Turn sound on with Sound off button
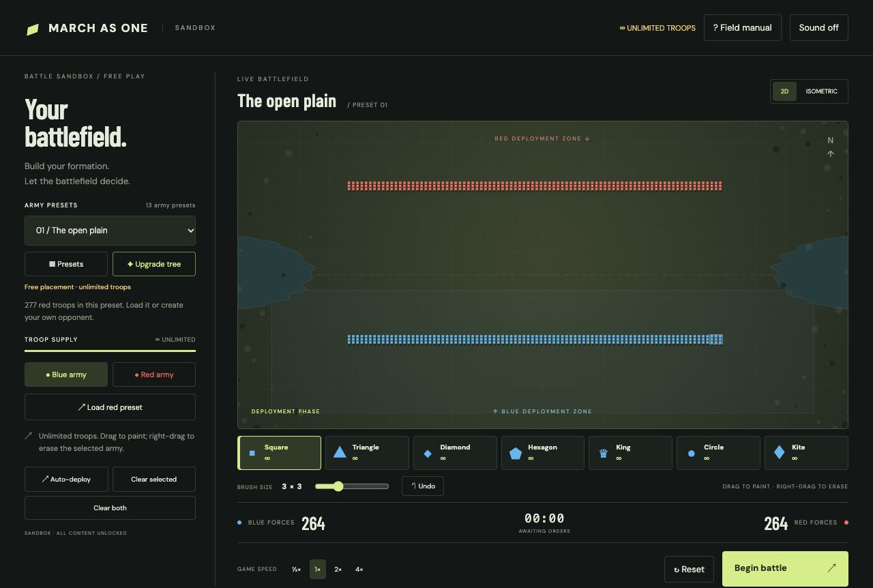This screenshot has height=588, width=873. click(x=819, y=28)
